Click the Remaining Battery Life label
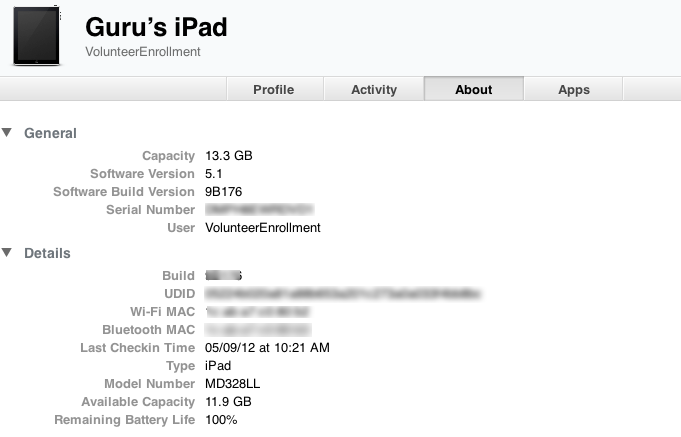Image resolution: width=681 pixels, height=437 pixels. [x=125, y=420]
